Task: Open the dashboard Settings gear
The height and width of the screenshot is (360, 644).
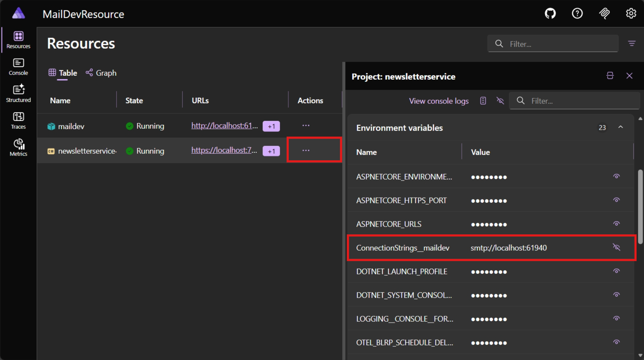Action: pos(631,13)
